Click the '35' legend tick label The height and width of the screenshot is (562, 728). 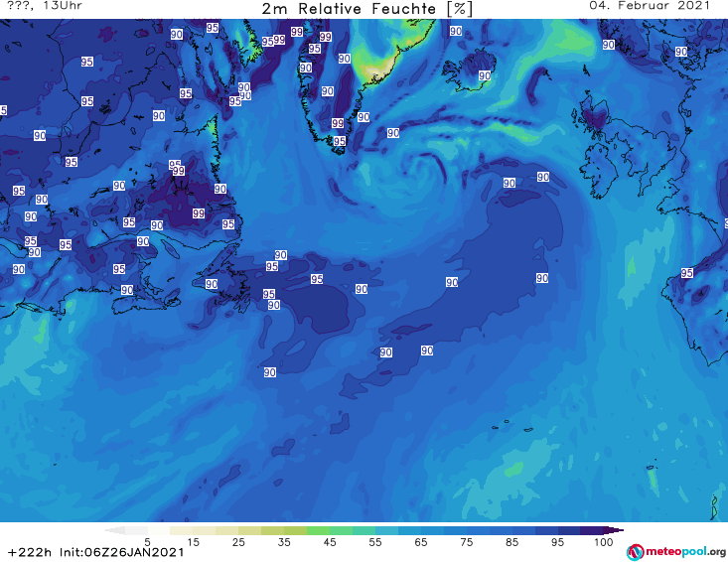click(284, 542)
